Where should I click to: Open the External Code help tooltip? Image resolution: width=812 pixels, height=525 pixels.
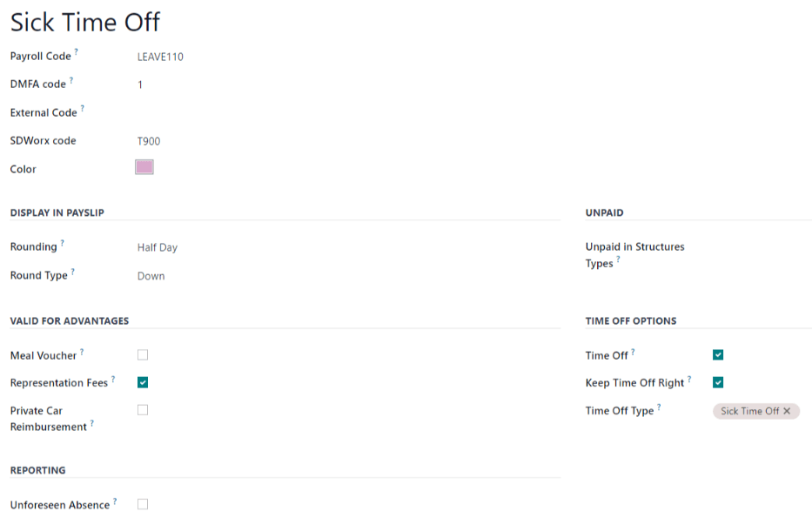click(83, 108)
